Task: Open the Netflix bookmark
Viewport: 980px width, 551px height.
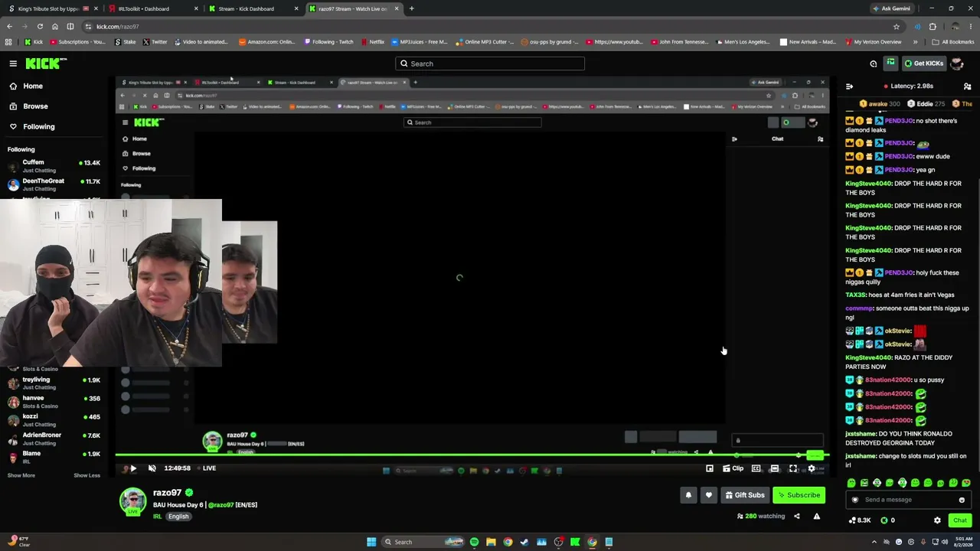Action: pos(372,42)
